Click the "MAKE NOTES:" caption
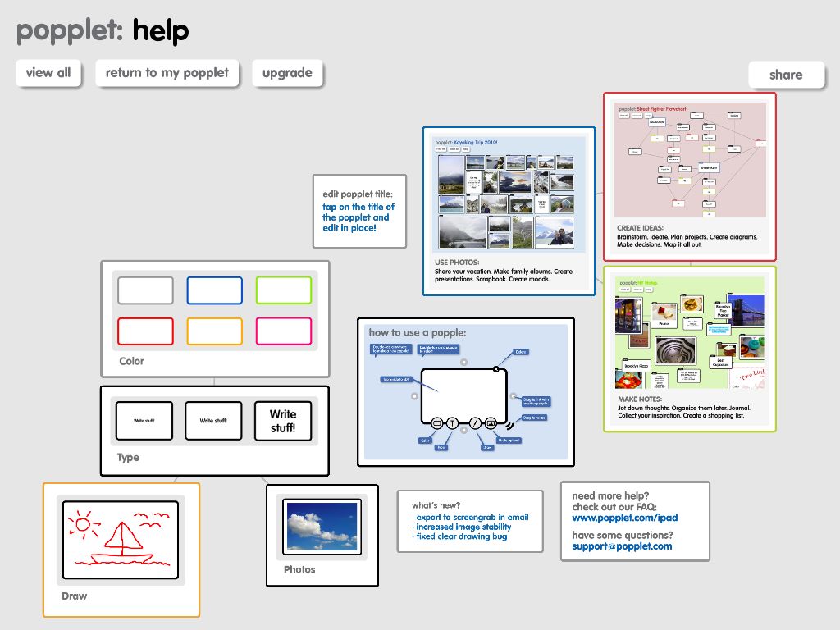Viewport: 840px width, 630px height. [x=640, y=399]
